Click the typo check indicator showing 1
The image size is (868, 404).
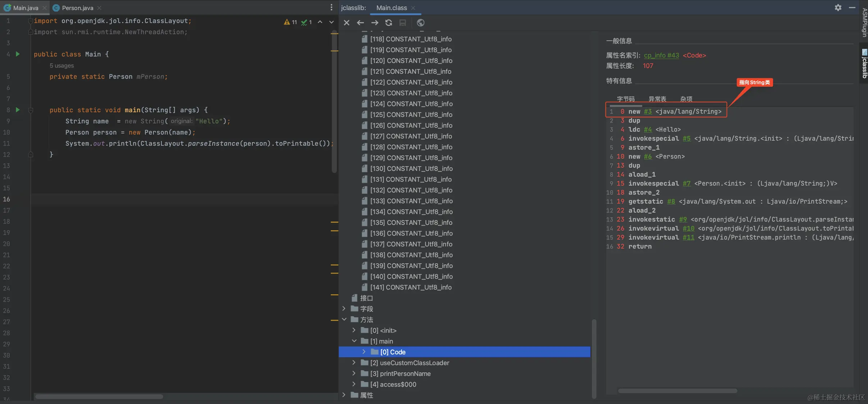tap(306, 22)
